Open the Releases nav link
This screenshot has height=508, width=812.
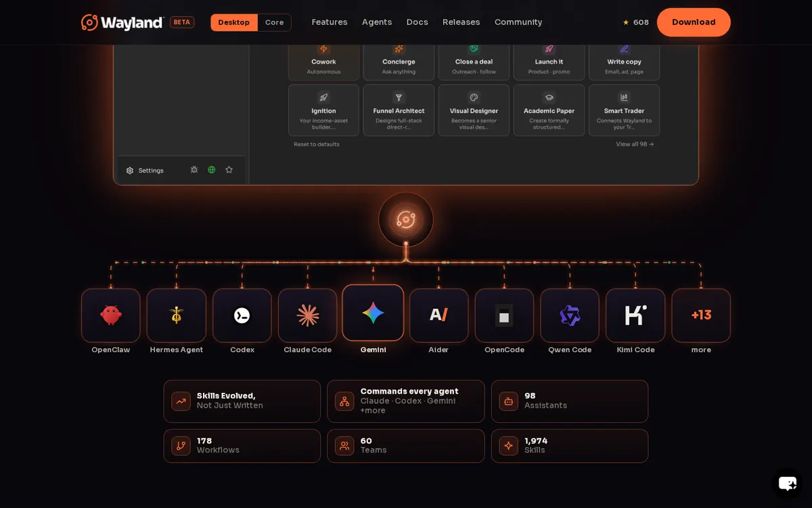click(461, 22)
